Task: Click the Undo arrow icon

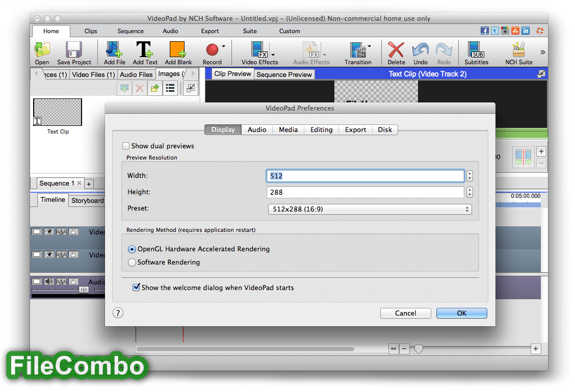Action: pos(421,50)
